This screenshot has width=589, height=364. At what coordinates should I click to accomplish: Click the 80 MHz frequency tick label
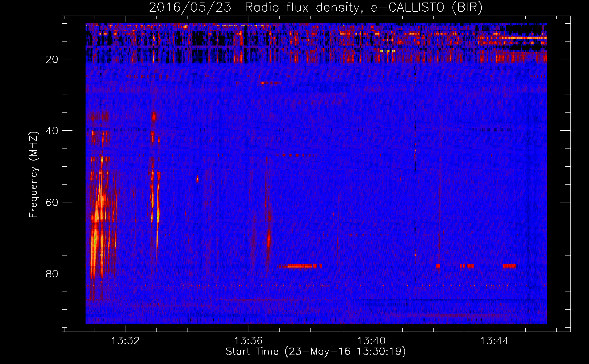52,273
